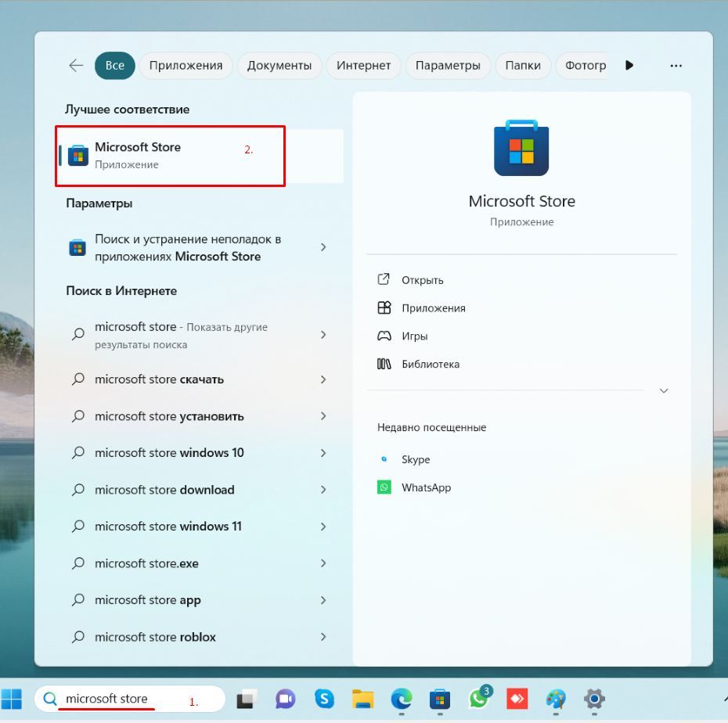Viewport: 728px width, 723px height.
Task: Click the back arrow in search panel
Action: click(76, 66)
